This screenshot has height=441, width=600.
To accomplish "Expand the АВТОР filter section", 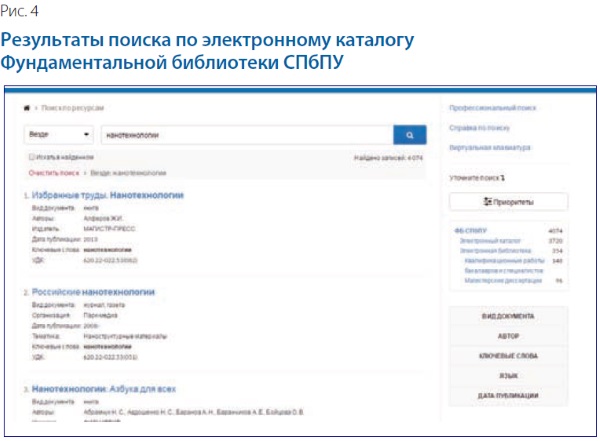I will click(508, 336).
